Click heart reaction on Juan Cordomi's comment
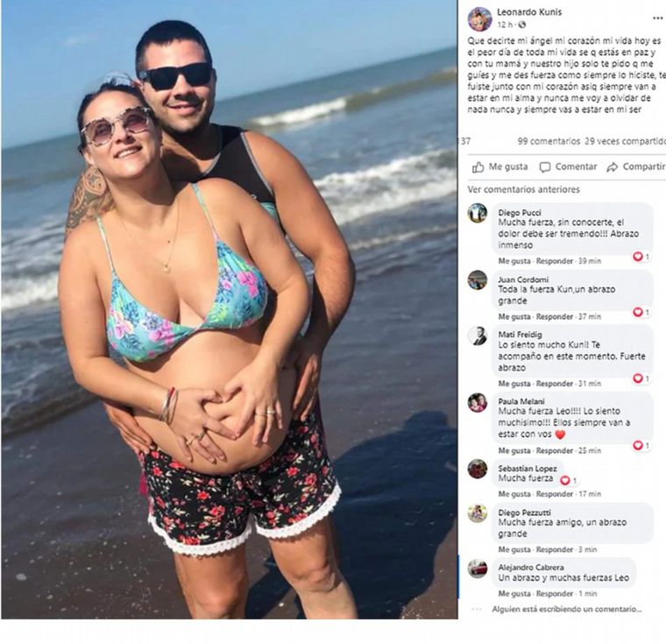 coord(638,312)
